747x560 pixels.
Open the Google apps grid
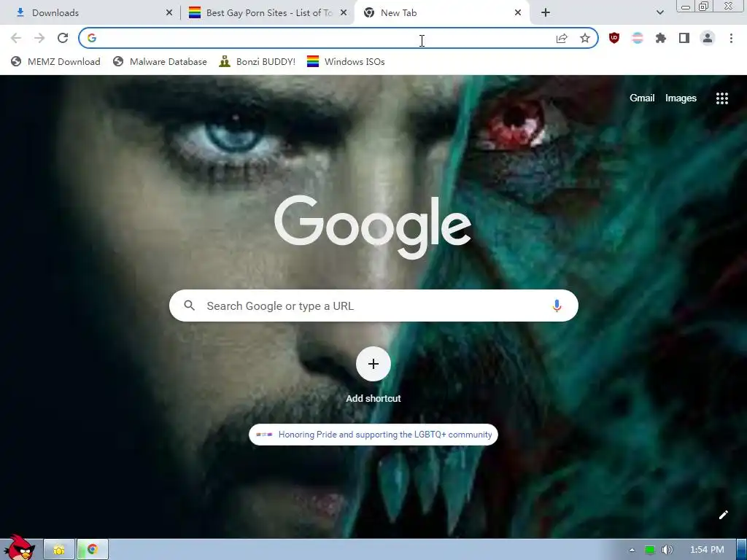721,98
